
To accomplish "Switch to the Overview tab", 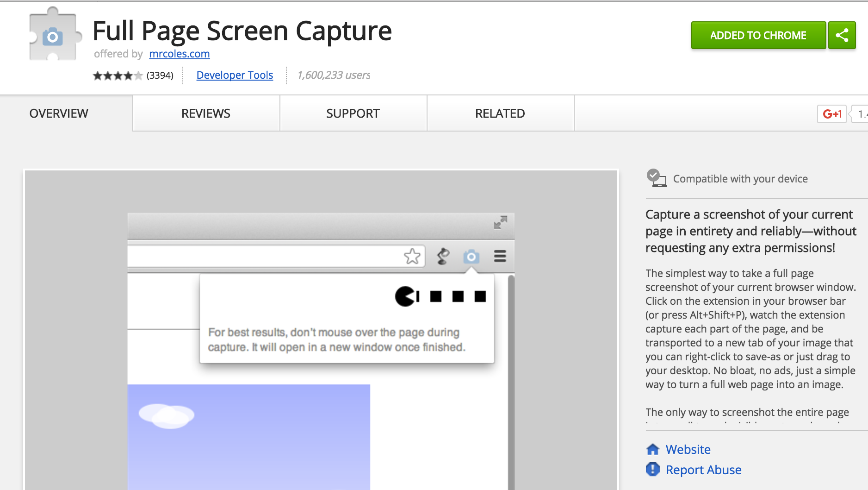I will click(59, 113).
